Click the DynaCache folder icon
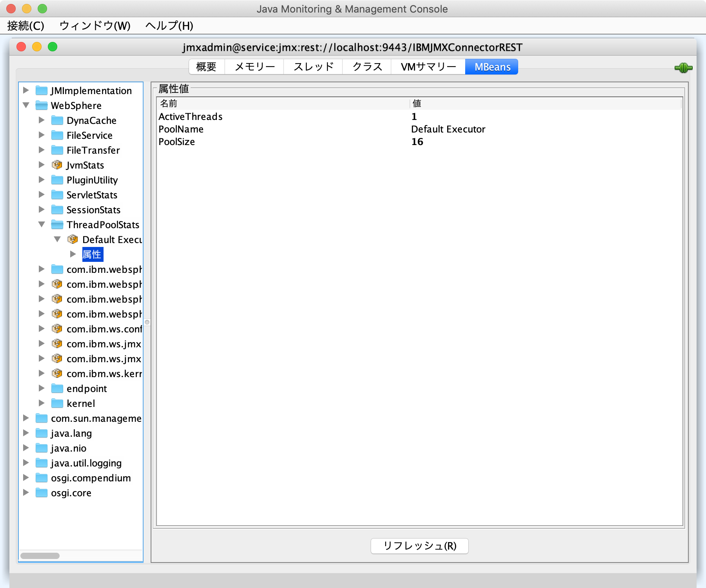Screen dimensions: 706x588 coord(57,120)
